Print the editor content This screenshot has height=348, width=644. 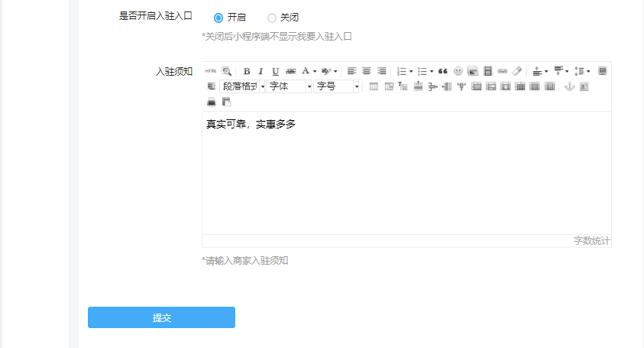211,102
